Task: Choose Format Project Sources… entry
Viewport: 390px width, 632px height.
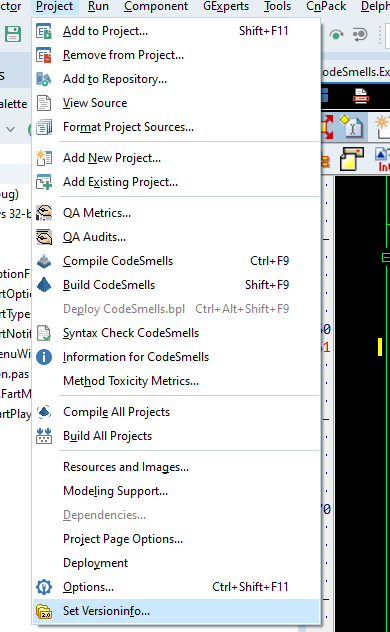Action: coord(176,127)
